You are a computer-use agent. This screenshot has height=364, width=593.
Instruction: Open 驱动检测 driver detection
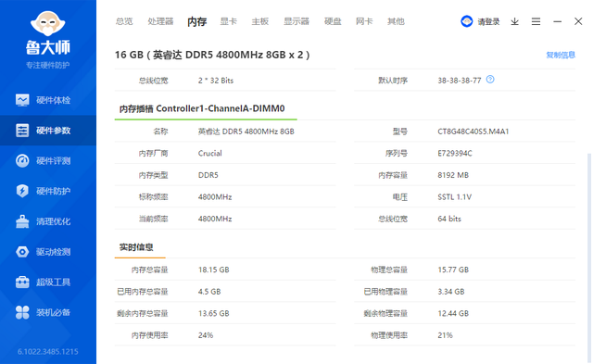click(48, 252)
